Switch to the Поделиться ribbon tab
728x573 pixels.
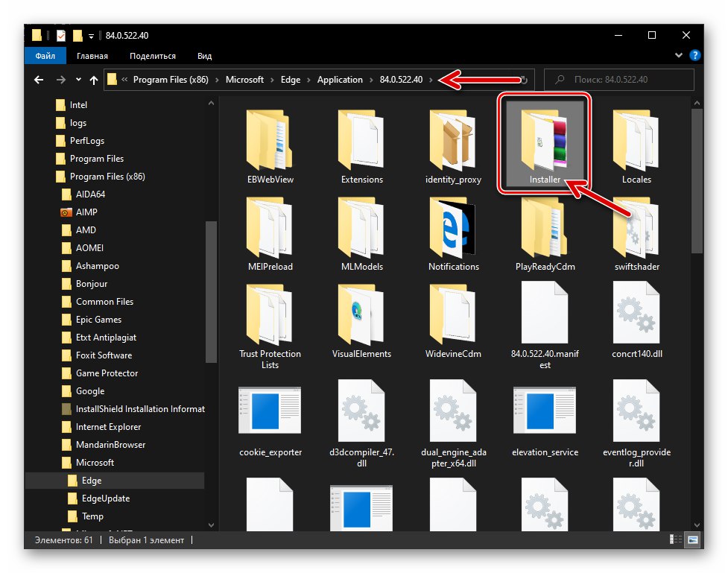point(153,56)
